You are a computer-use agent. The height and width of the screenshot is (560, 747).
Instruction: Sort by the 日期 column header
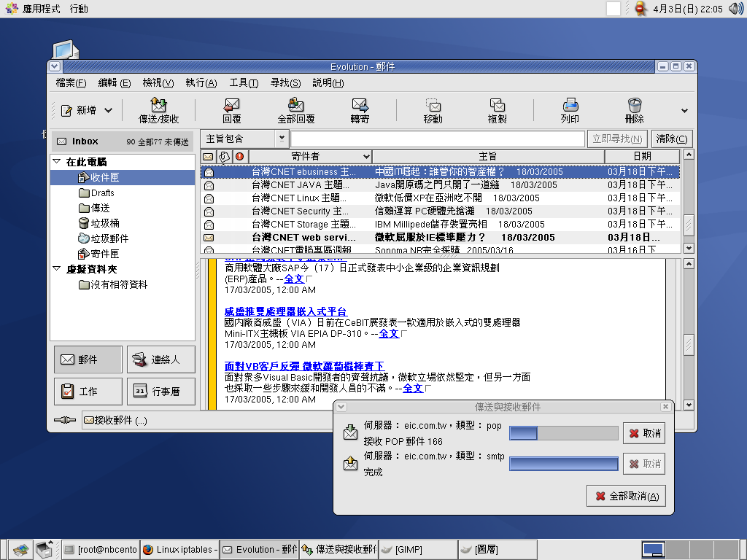click(x=642, y=156)
